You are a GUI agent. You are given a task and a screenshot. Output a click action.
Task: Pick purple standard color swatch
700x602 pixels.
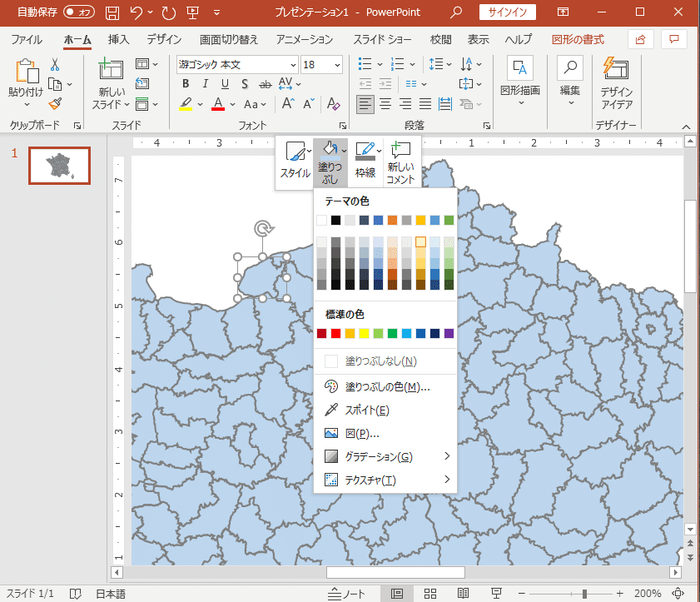[449, 333]
